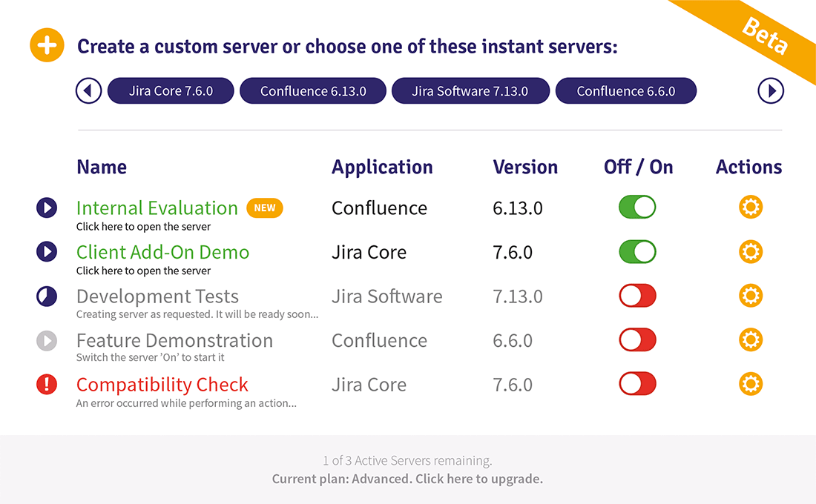Click the orange plus create server icon
Viewport: 816px width, 504px height.
coord(47,45)
